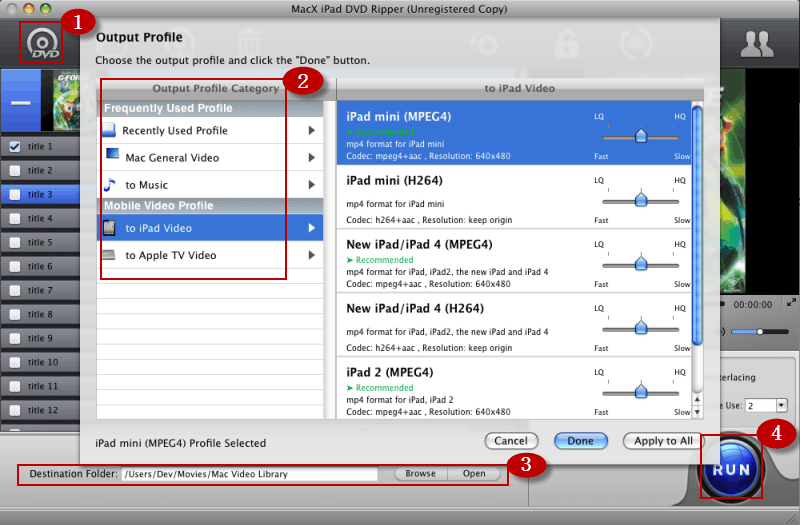Expand Recently Used Profile arrow
Viewport: 800px width, 525px height.
[x=311, y=131]
